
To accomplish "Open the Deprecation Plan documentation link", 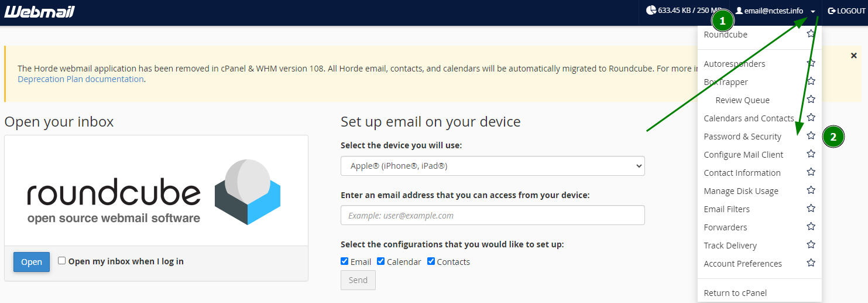I will click(81, 79).
